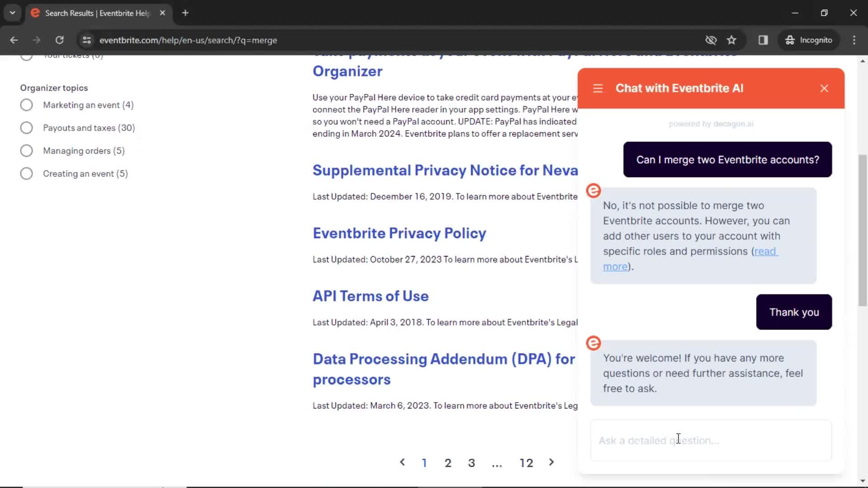Click the powered by decagon.ai text
This screenshot has height=488, width=868.
click(711, 124)
